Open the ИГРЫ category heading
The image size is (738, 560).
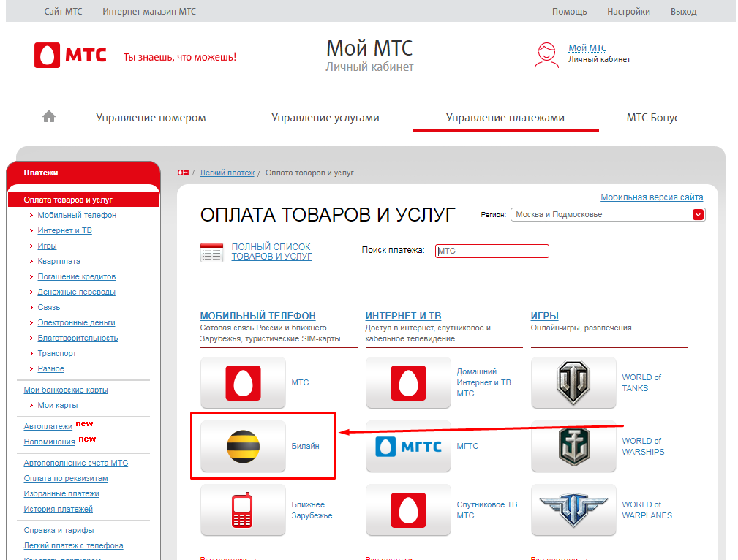[545, 317]
